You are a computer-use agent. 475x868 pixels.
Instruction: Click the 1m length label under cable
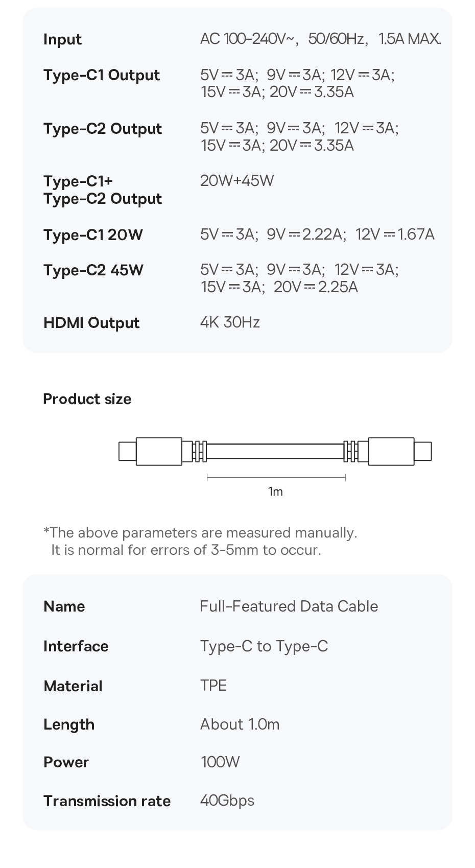point(275,491)
